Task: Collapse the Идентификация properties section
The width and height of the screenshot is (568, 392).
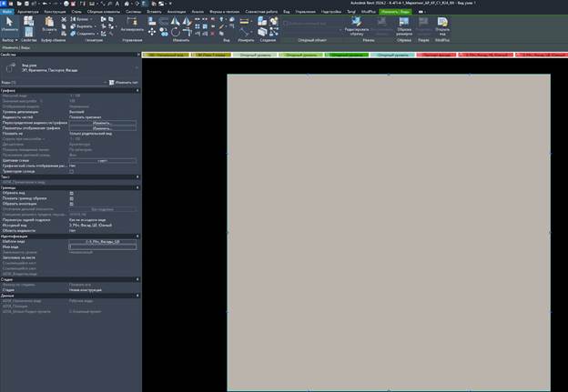Action: tap(137, 236)
